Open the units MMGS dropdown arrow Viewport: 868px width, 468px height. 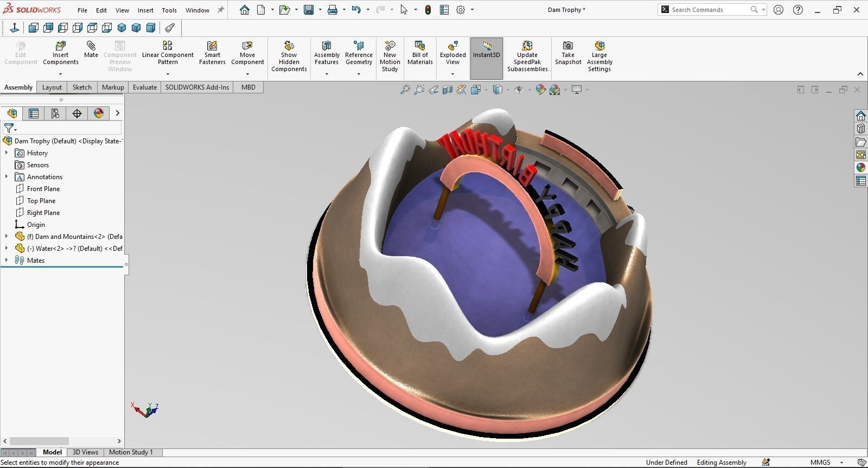point(840,463)
